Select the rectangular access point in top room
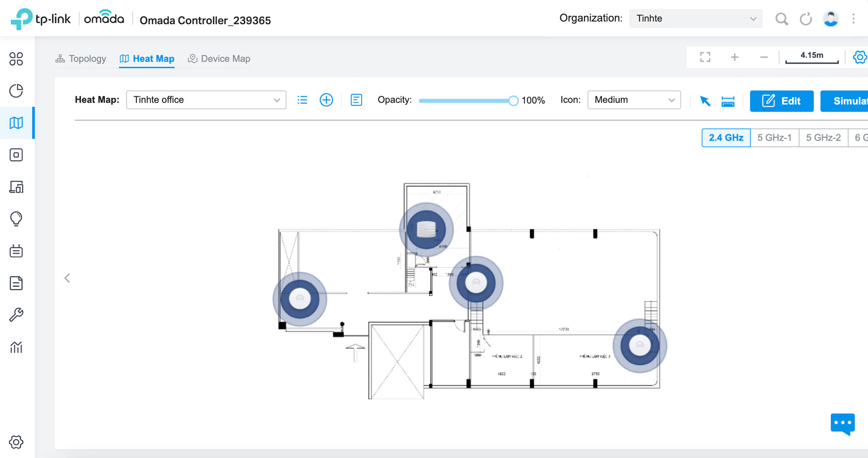This screenshot has height=458, width=868. point(426,229)
